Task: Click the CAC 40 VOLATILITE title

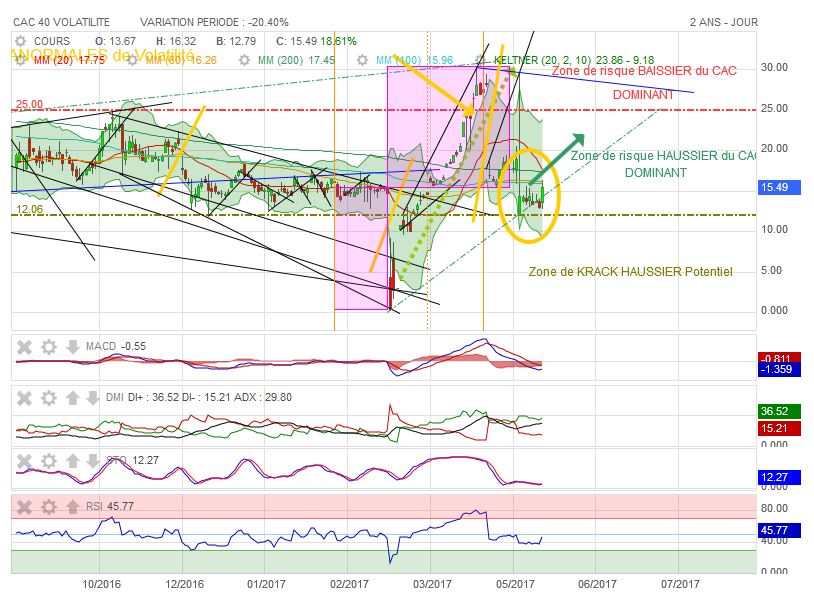Action: (x=61, y=22)
